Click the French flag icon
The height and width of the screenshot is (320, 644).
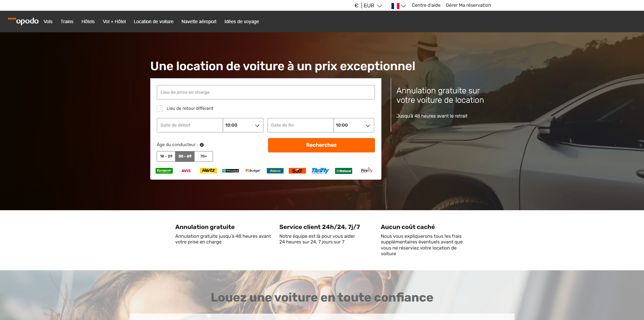pyautogui.click(x=395, y=6)
